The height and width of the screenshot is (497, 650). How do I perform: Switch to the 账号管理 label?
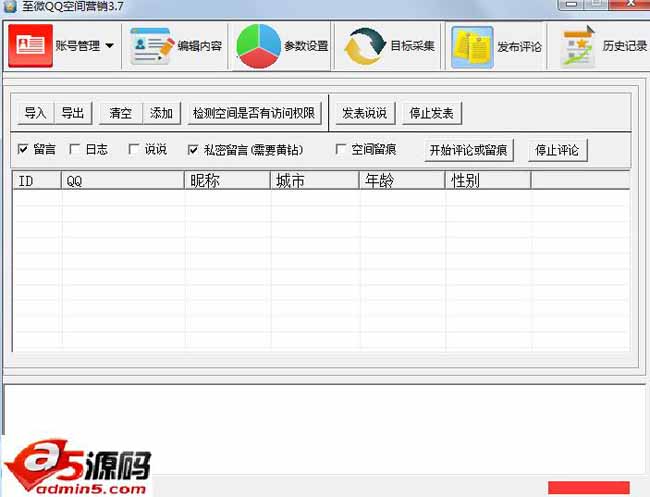click(78, 46)
